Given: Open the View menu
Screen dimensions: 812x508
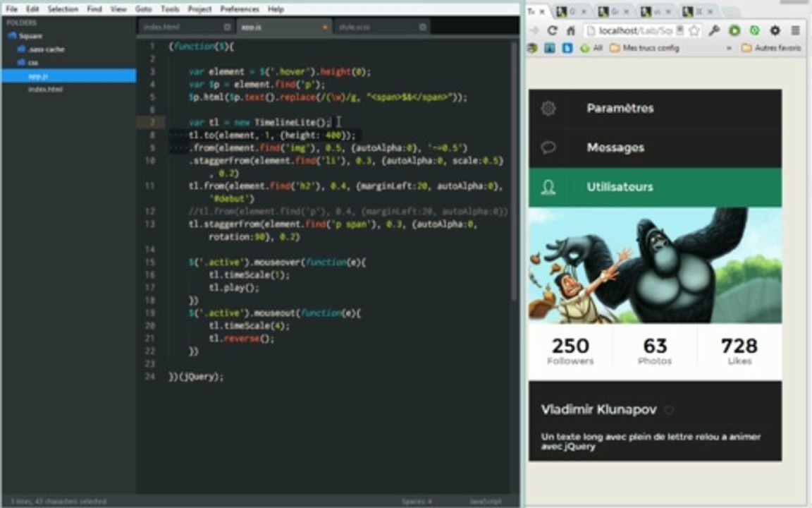Looking at the screenshot, I should [118, 8].
